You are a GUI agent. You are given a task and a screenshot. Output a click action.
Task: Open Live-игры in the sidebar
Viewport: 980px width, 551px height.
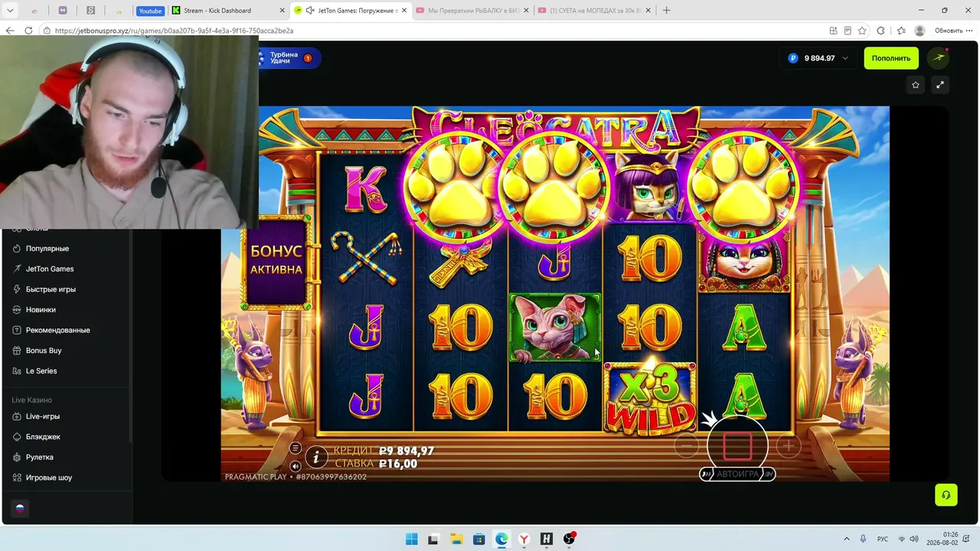[x=43, y=416]
